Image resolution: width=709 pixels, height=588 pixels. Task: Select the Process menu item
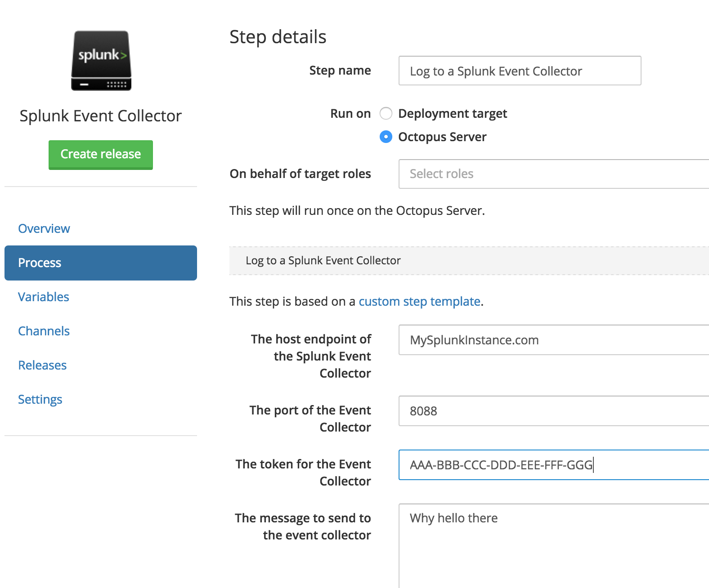(x=101, y=263)
